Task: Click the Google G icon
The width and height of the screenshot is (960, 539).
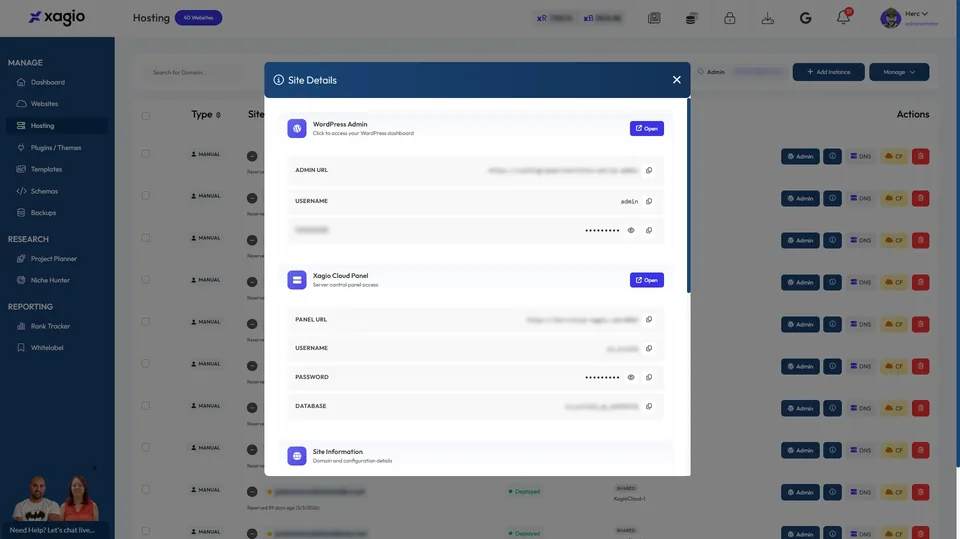Action: (805, 18)
